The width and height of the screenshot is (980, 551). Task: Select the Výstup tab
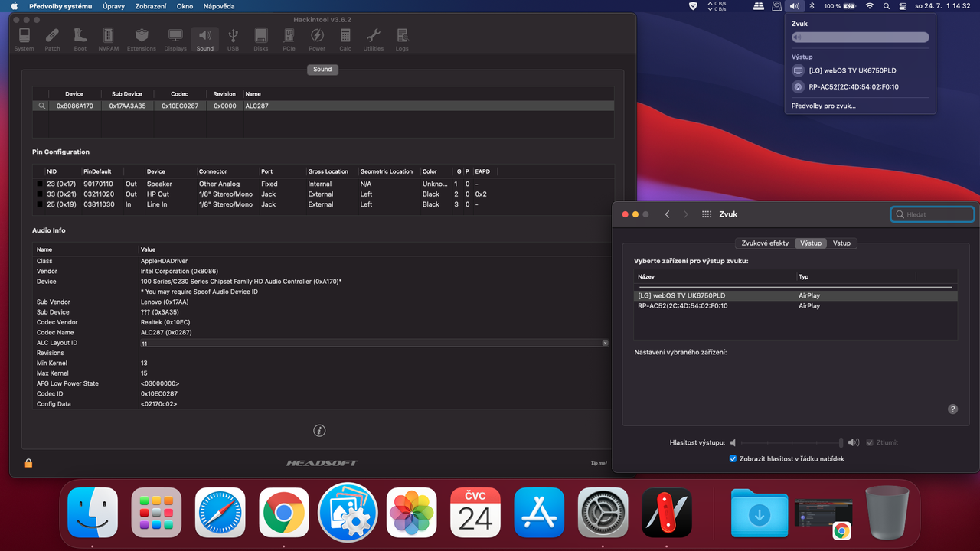click(811, 243)
